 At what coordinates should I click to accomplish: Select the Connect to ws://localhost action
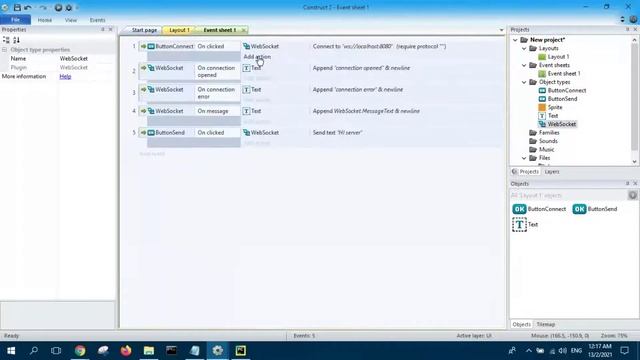point(379,47)
